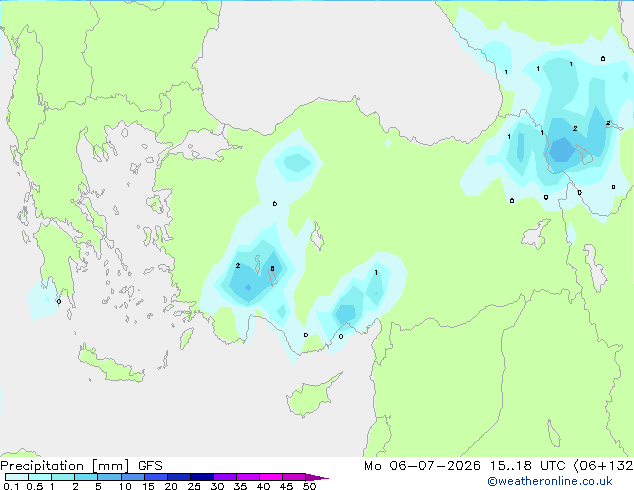Screen dimensions: 634x490
Task: Click the '30' legend scale number
Action: click(218, 486)
